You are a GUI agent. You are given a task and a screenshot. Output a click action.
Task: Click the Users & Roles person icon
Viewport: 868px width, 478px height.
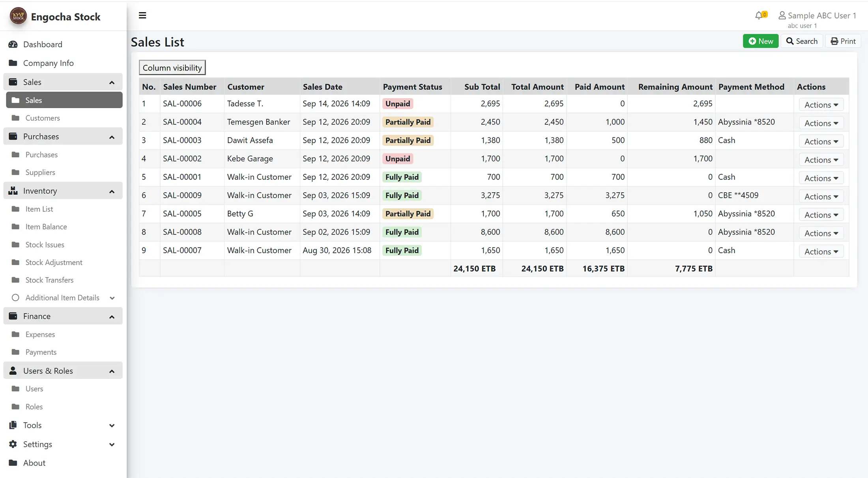tap(13, 371)
